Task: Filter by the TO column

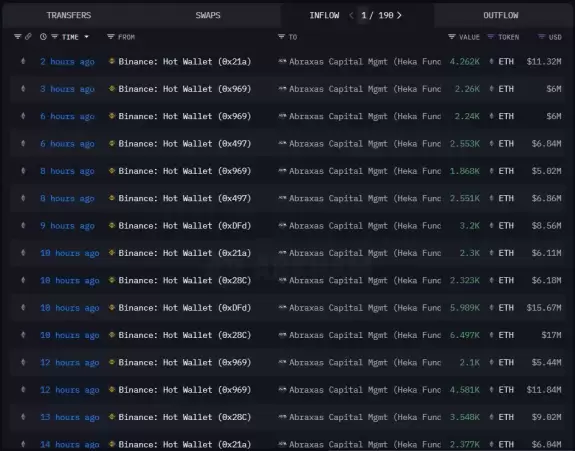Action: pyautogui.click(x=281, y=37)
